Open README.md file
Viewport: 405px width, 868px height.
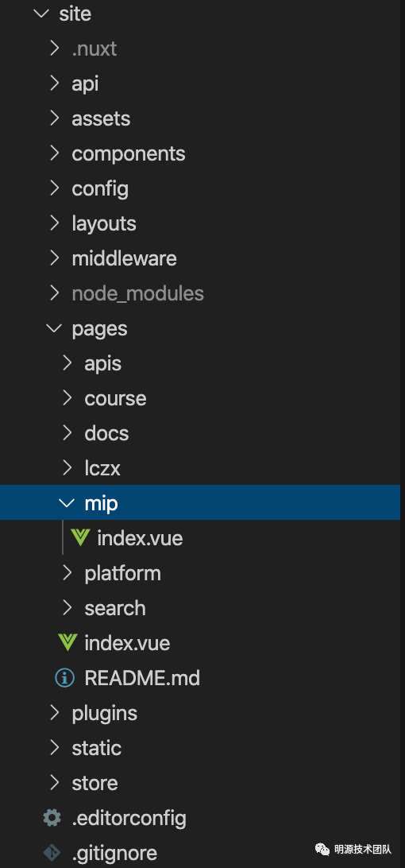[x=200, y=677]
